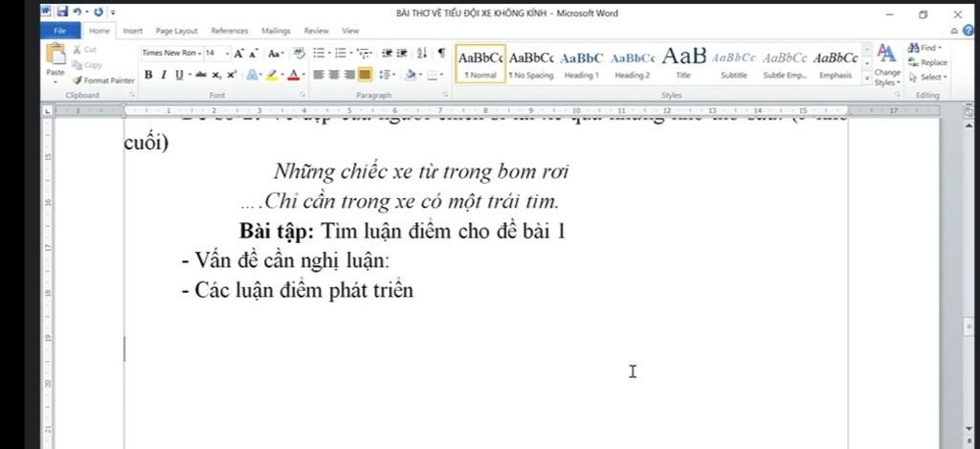Sort text A to Z
Viewport: 980px width, 449px height.
[422, 54]
